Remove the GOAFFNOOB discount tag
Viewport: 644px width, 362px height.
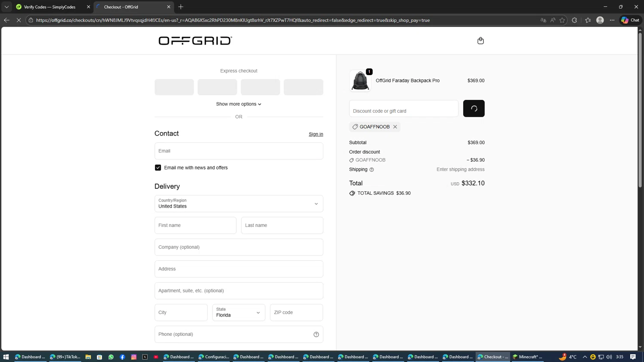click(395, 127)
